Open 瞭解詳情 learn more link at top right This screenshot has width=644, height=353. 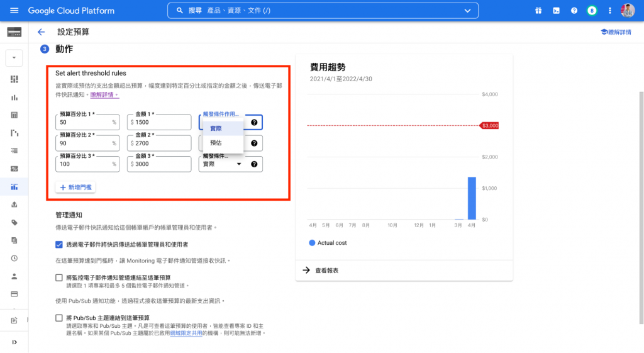pos(616,32)
